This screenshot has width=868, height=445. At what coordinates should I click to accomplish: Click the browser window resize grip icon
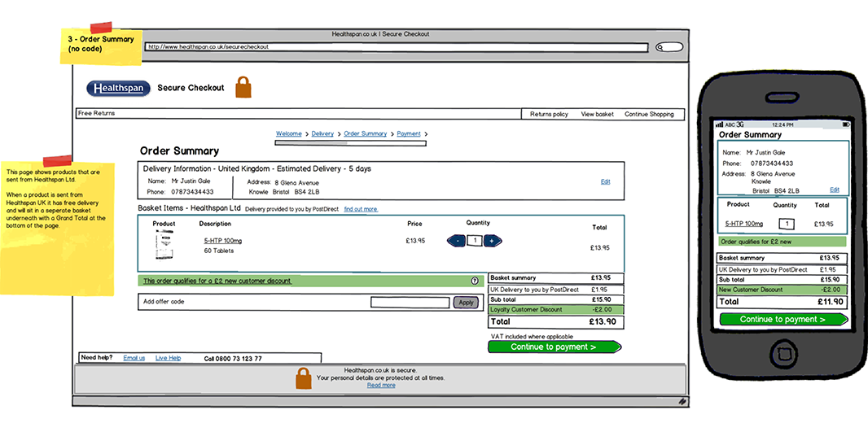(682, 402)
